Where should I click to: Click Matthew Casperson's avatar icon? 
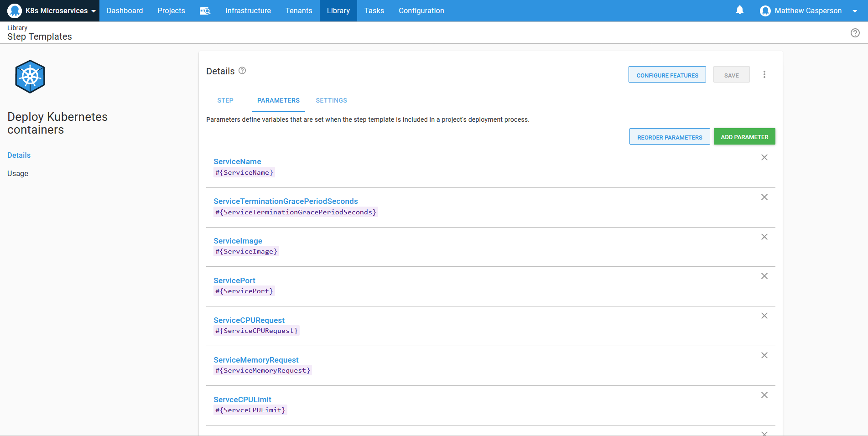tap(765, 10)
